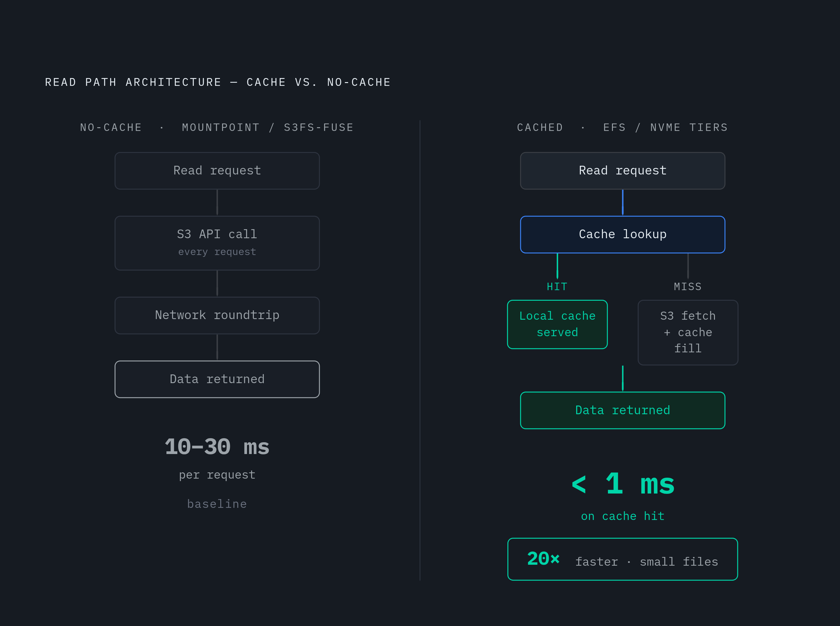
Task: Click the 10–30 ms latency figure
Action: point(217,447)
